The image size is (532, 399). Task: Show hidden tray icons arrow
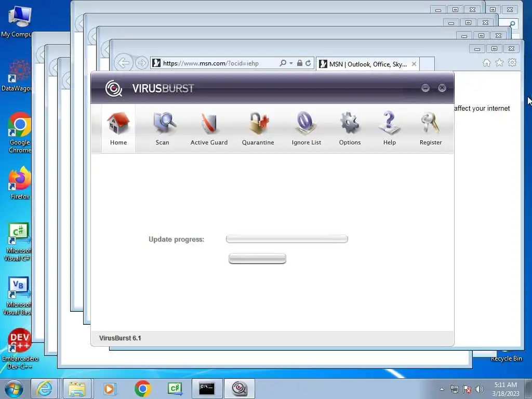point(442,389)
